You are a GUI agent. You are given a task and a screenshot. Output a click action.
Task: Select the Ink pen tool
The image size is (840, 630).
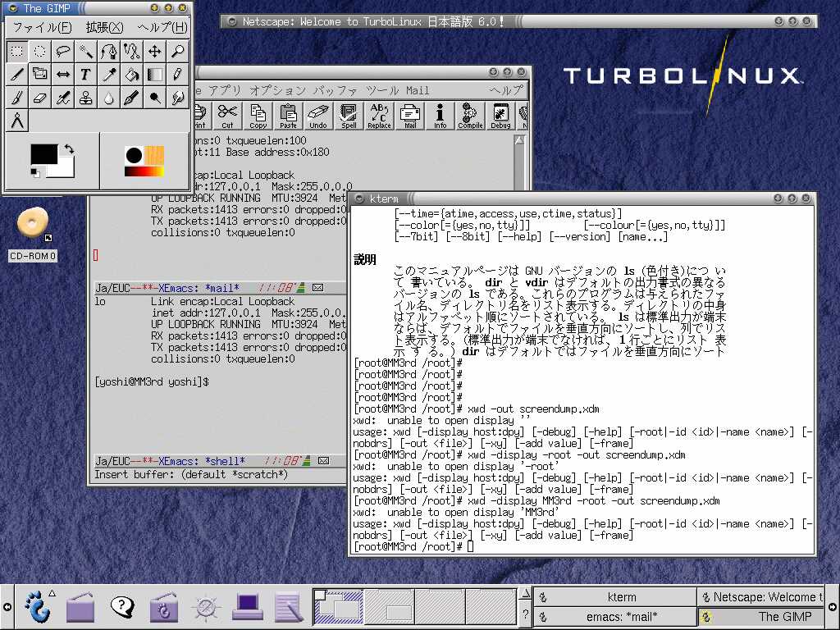[132, 98]
